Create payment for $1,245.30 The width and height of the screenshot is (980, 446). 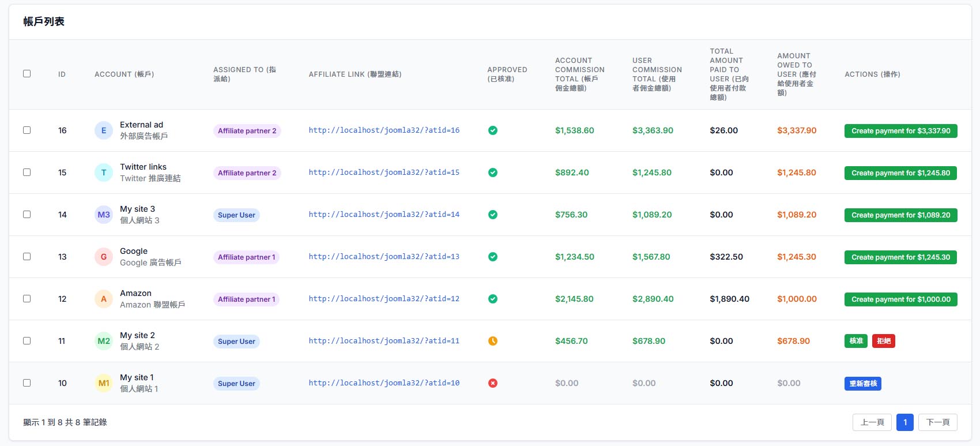point(900,257)
